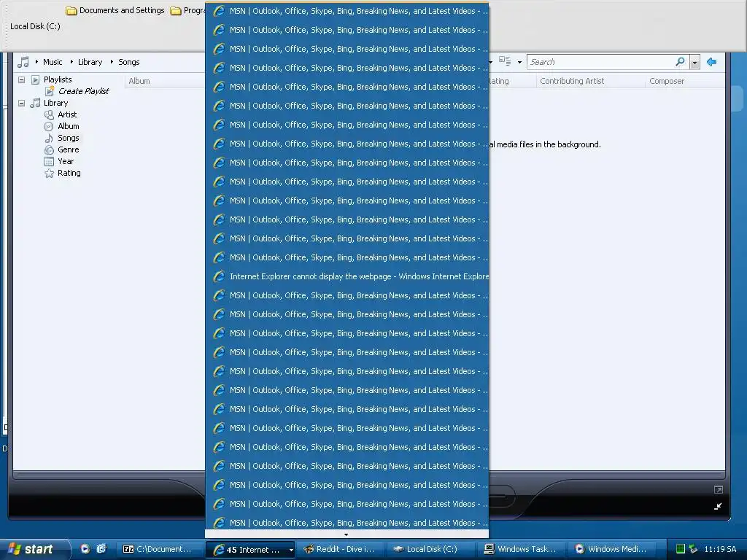Sort by the Album column header

(x=165, y=81)
